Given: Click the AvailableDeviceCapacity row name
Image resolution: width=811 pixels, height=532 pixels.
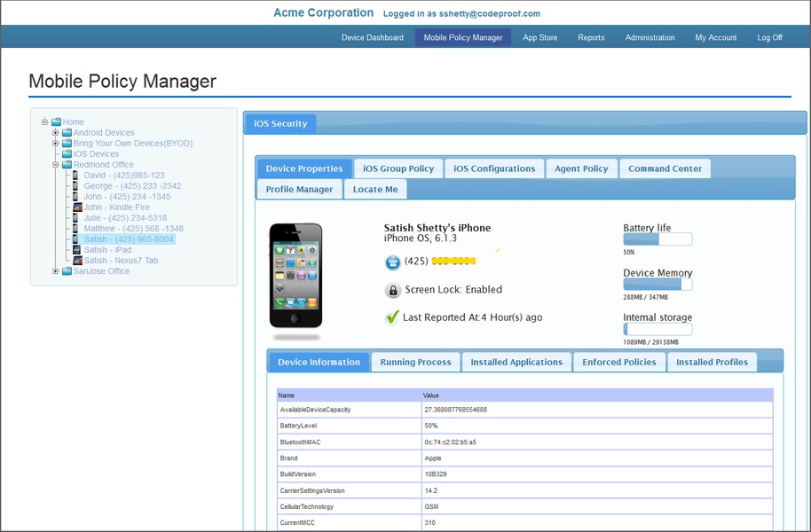Looking at the screenshot, I should (x=315, y=410).
